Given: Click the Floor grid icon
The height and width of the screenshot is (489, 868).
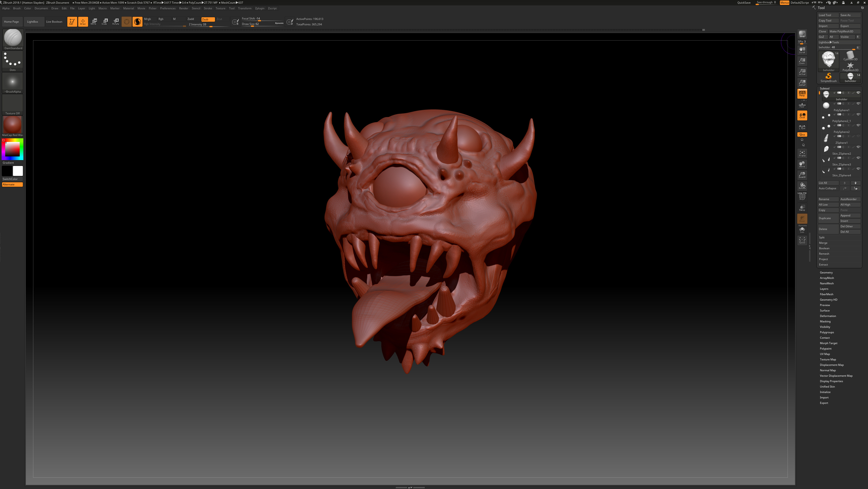Looking at the screenshot, I should (x=802, y=105).
